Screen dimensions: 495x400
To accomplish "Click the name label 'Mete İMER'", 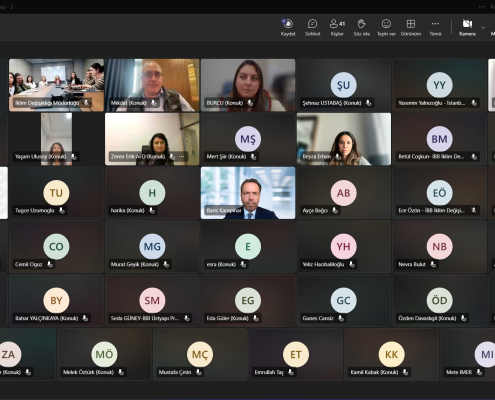I will click(x=459, y=372).
